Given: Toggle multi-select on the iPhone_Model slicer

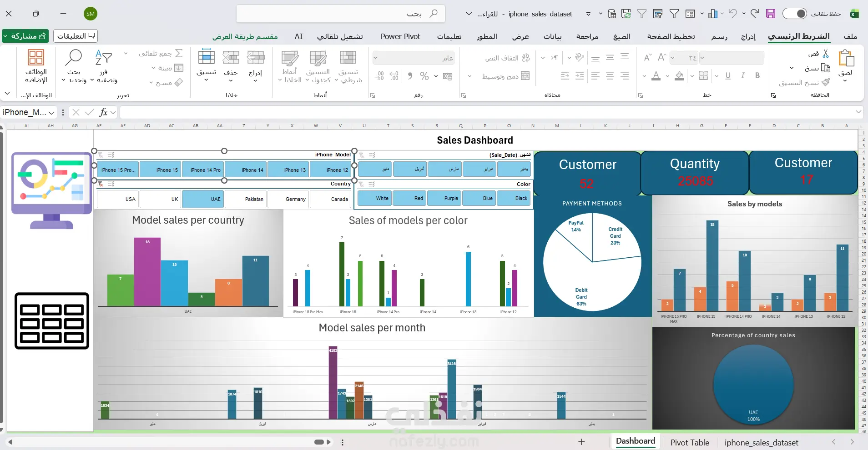Looking at the screenshot, I should coord(111,155).
